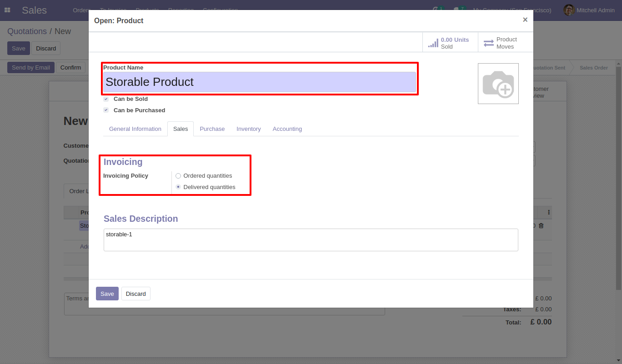
Task: Click the Sales Order status stage
Action: [x=593, y=68]
